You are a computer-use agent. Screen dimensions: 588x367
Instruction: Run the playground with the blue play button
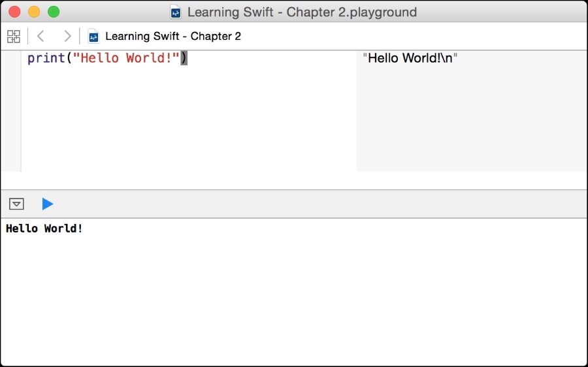point(47,204)
